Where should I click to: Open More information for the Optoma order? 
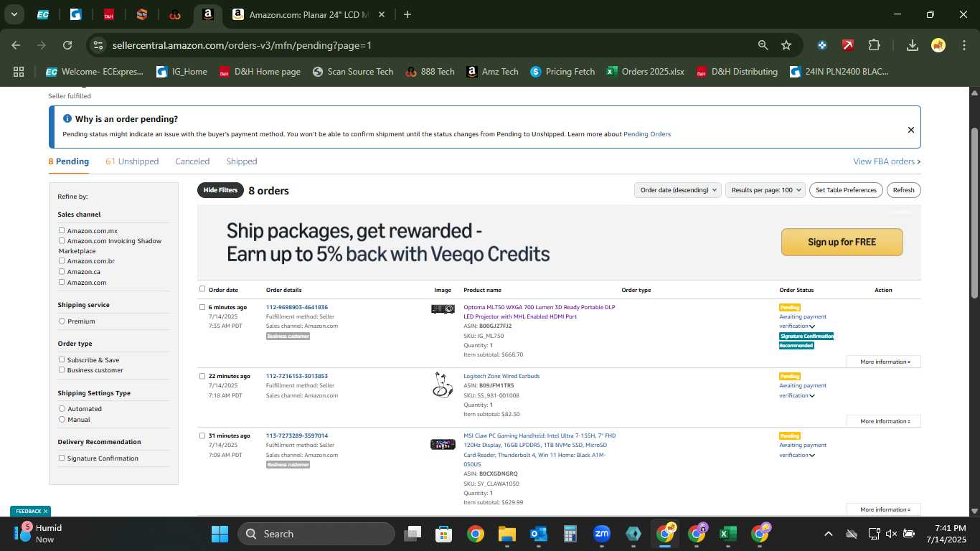click(x=884, y=362)
